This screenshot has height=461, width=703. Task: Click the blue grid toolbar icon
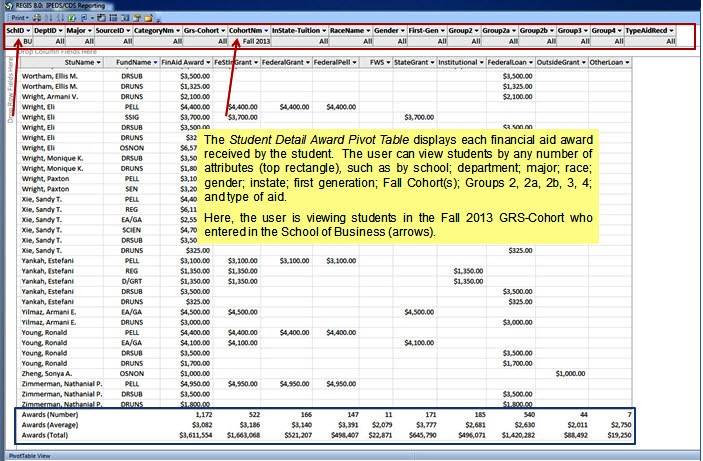coord(125,18)
